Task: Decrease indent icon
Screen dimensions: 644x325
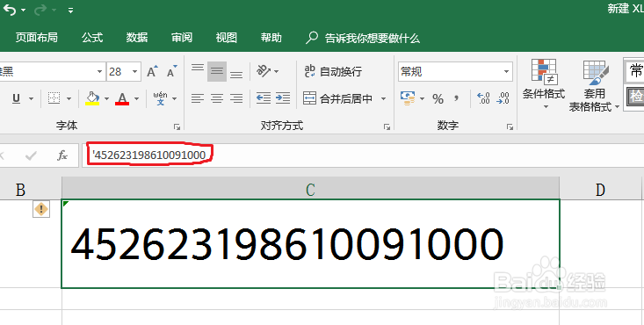Action: (264, 98)
